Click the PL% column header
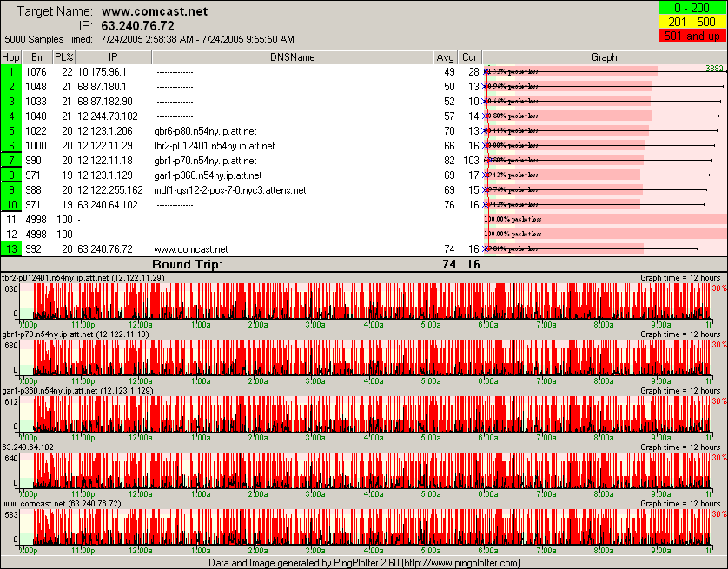Screen dimensions: 728x569 (63, 57)
